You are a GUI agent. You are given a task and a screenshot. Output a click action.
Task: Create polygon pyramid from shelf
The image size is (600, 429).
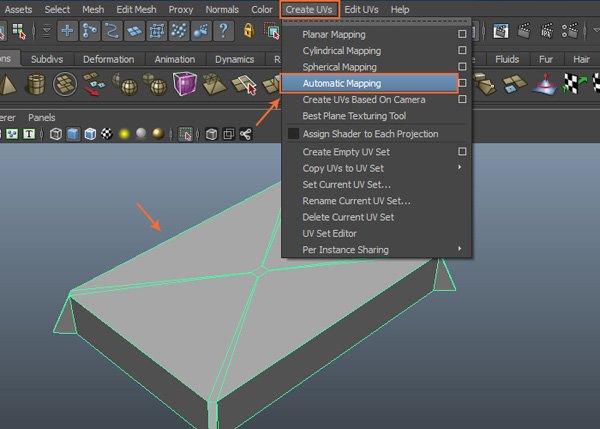point(8,85)
